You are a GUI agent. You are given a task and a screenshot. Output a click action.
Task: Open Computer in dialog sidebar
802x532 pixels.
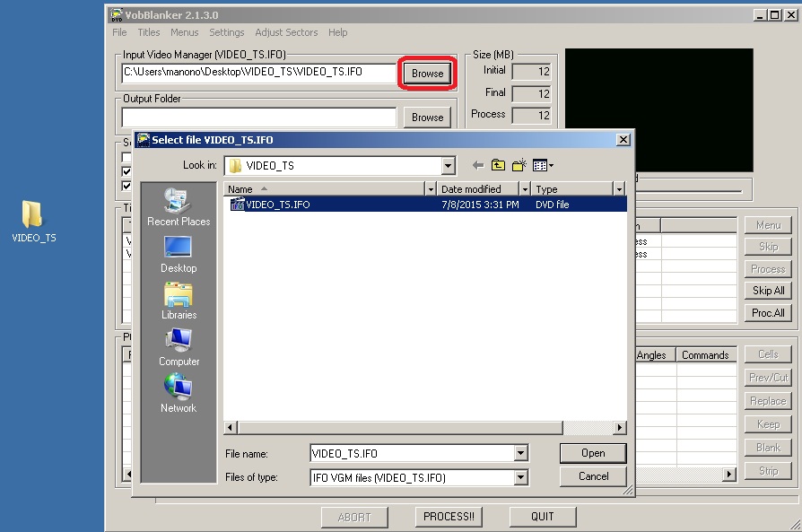[178, 348]
